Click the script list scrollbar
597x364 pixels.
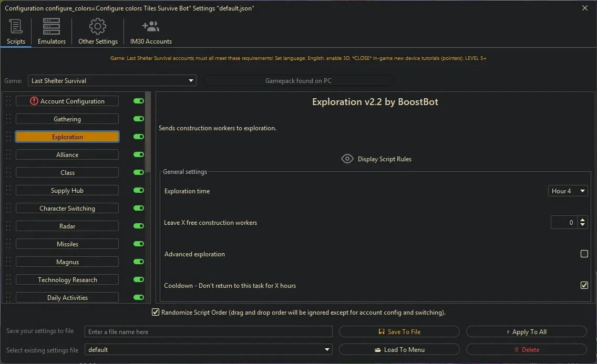click(148, 132)
